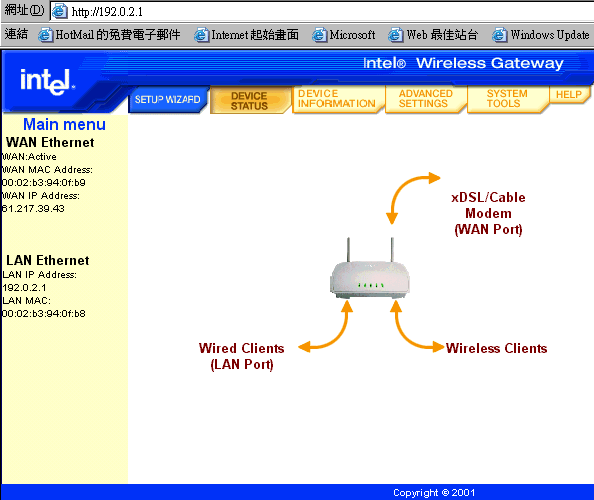
Task: Open Web best sites favorite icon
Action: (x=395, y=35)
